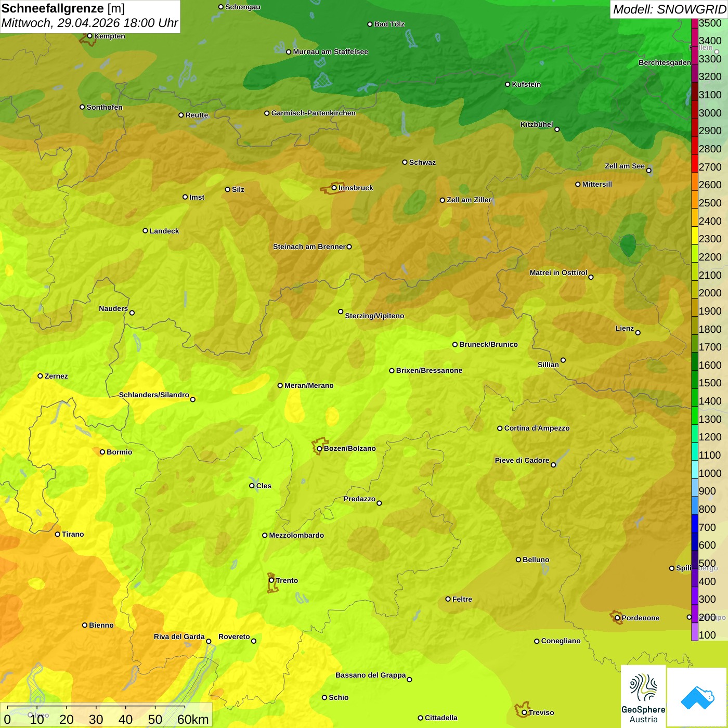Click the Schwaz location dot
Viewport: 728px width, 728px height.
[x=405, y=162]
